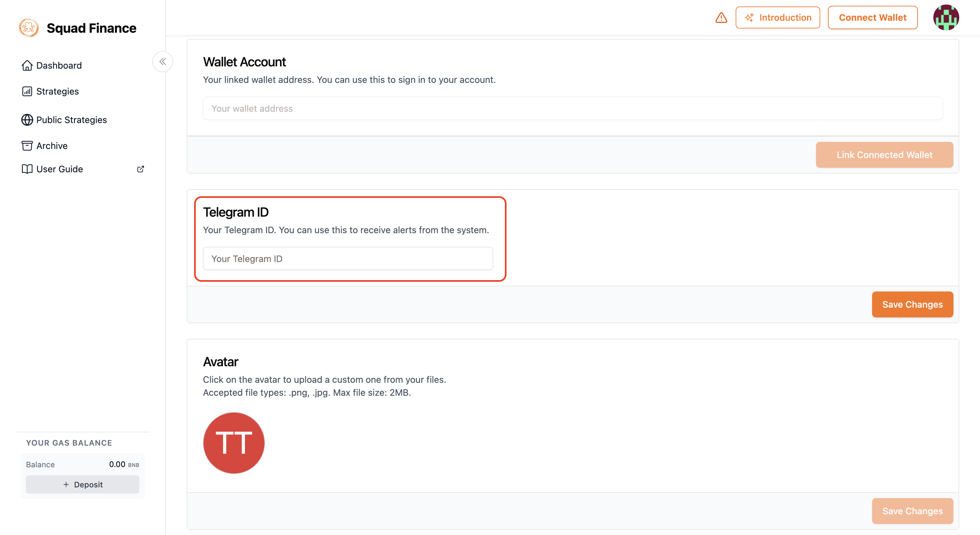
Task: Open the profile avatar in top bar
Action: (x=946, y=17)
